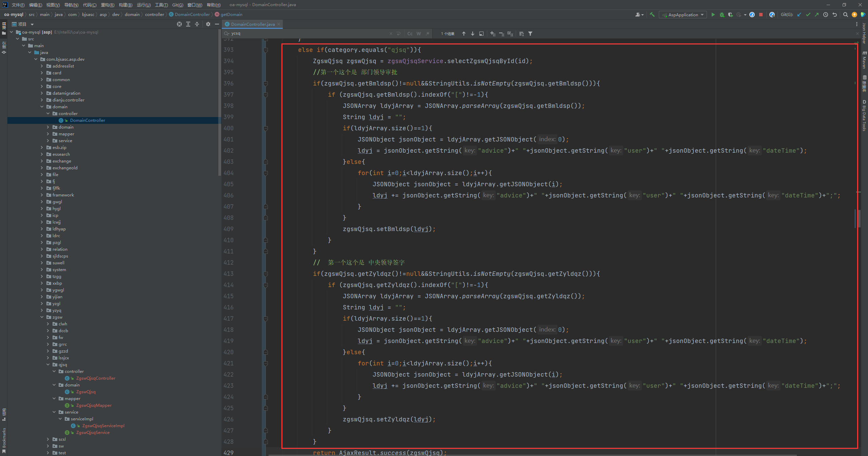Run AspApplication with the green play icon
868x456 pixels.
click(x=713, y=15)
